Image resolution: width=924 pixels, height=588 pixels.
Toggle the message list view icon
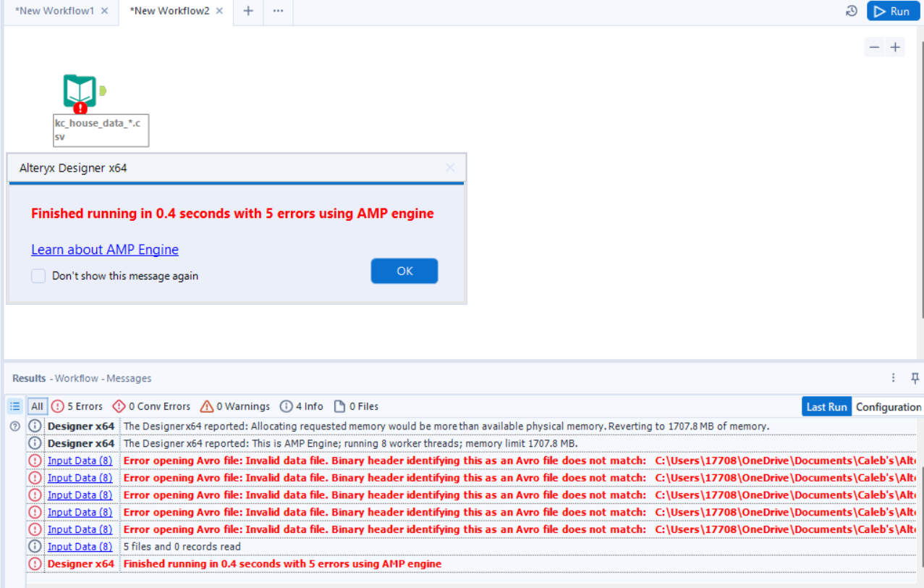[14, 406]
